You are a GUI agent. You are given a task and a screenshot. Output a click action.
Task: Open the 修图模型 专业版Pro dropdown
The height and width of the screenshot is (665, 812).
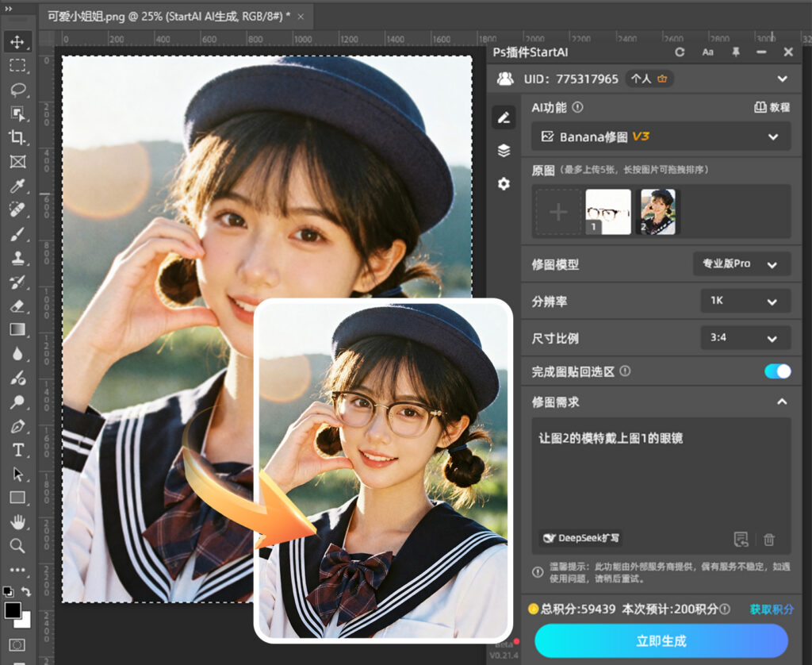click(741, 264)
